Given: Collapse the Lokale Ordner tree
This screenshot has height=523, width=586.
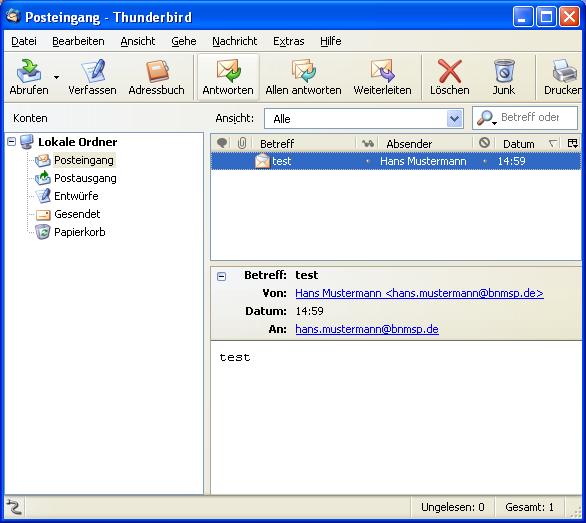Looking at the screenshot, I should (x=12, y=142).
